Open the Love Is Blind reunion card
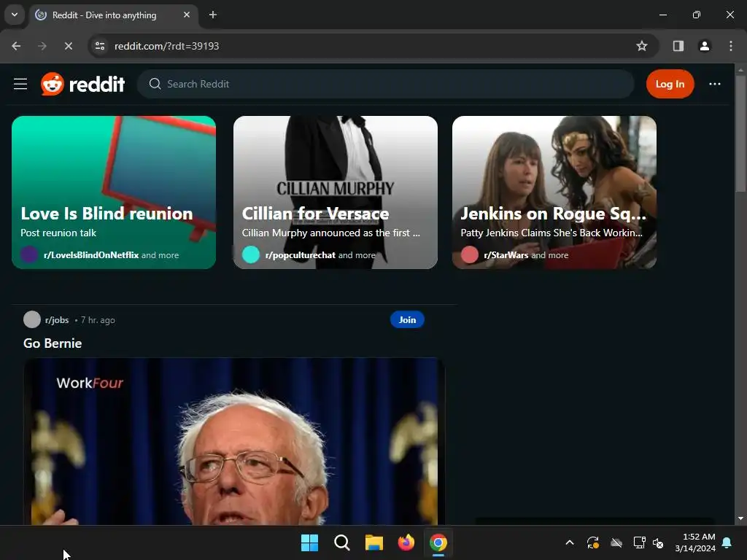The height and width of the screenshot is (560, 747). click(114, 192)
